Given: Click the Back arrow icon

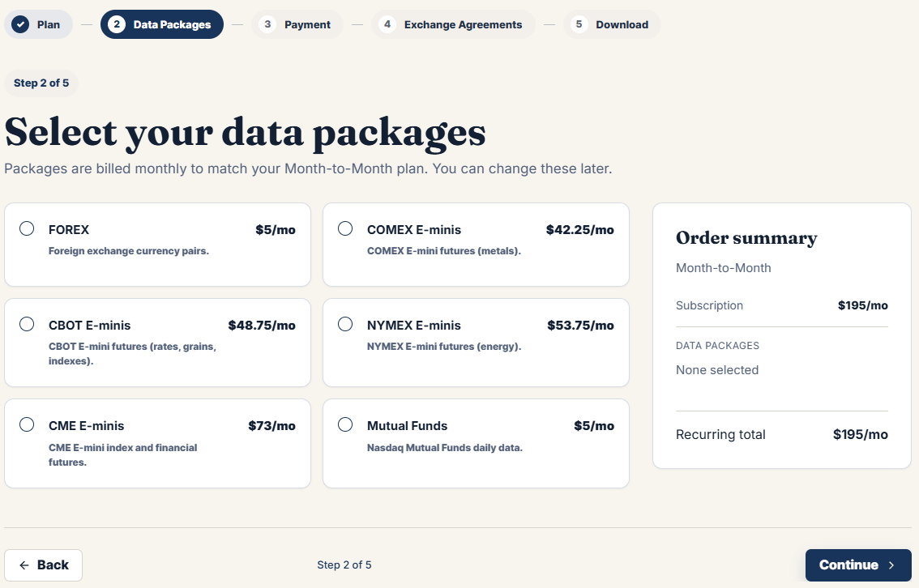Looking at the screenshot, I should coord(24,565).
